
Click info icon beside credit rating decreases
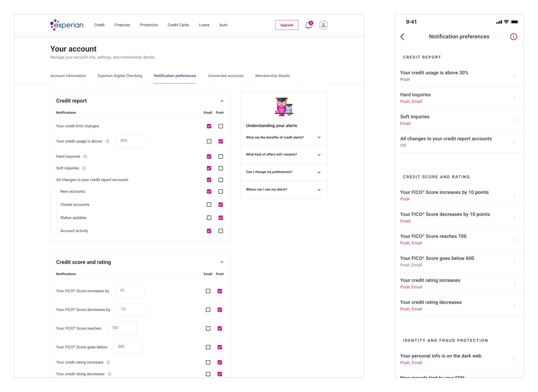pyautogui.click(x=109, y=374)
